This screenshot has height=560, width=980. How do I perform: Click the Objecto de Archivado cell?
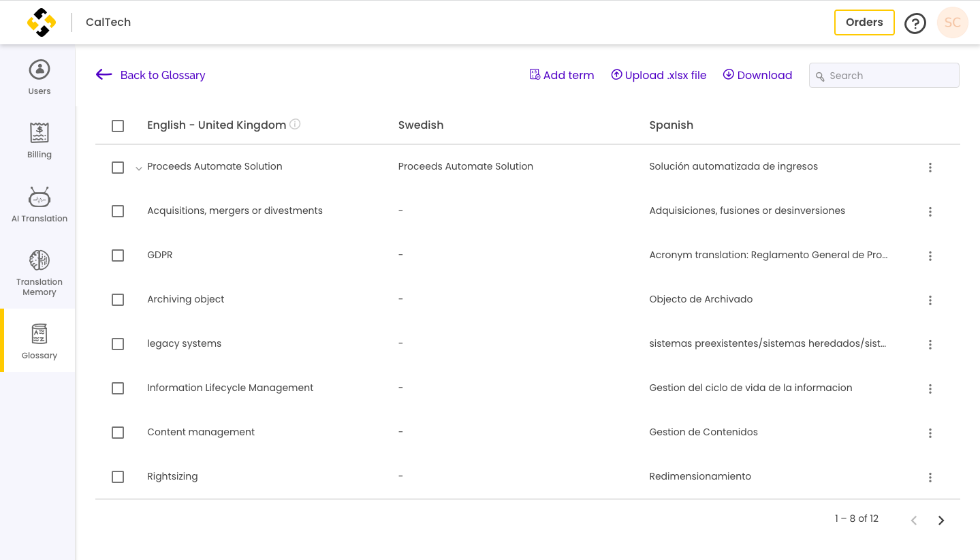coord(701,299)
